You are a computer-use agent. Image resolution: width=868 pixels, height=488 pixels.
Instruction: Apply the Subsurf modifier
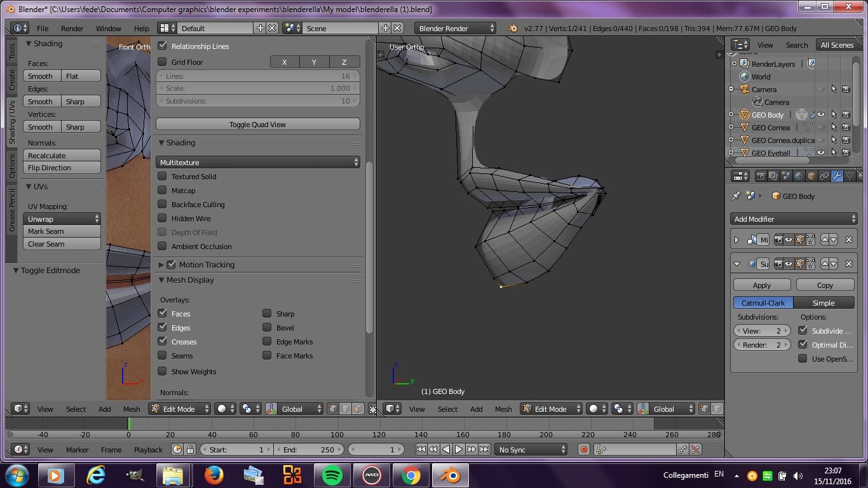(762, 285)
